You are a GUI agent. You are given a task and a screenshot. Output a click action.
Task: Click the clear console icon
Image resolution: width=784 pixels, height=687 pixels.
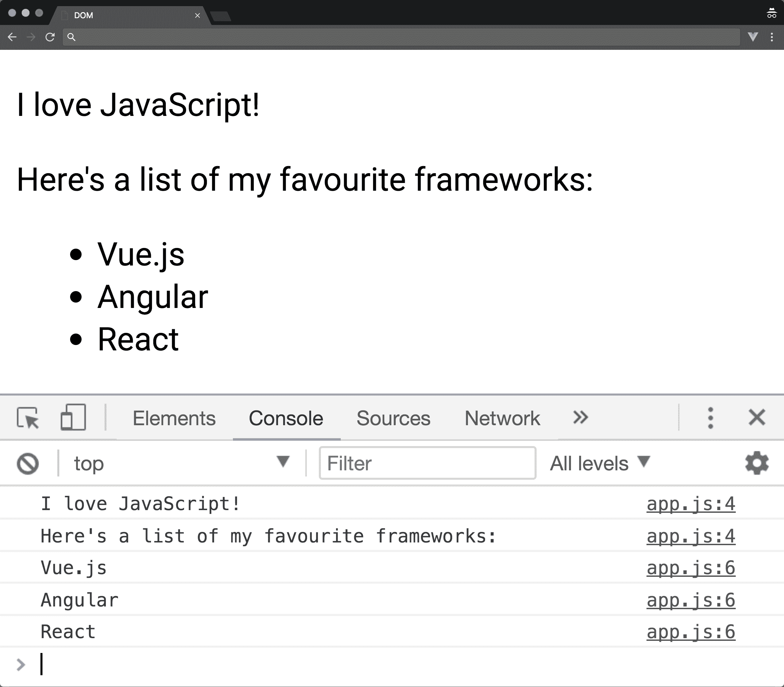pos(28,464)
